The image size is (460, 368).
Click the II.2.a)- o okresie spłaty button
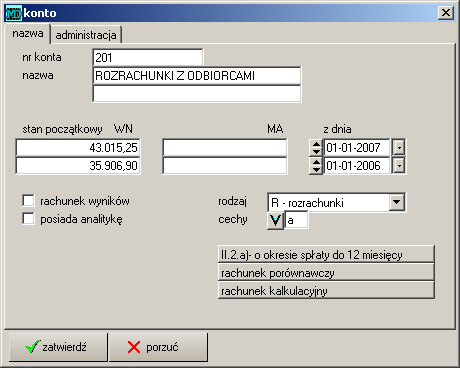point(326,254)
